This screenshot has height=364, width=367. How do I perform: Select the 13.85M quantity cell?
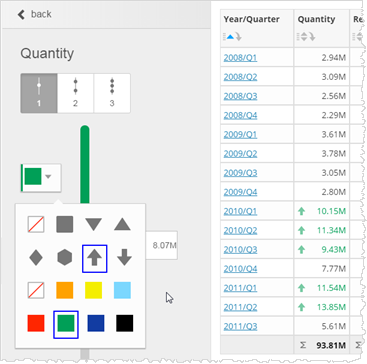click(321, 307)
